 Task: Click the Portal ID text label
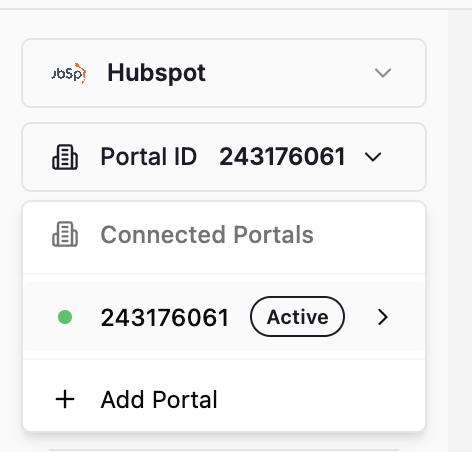149,157
